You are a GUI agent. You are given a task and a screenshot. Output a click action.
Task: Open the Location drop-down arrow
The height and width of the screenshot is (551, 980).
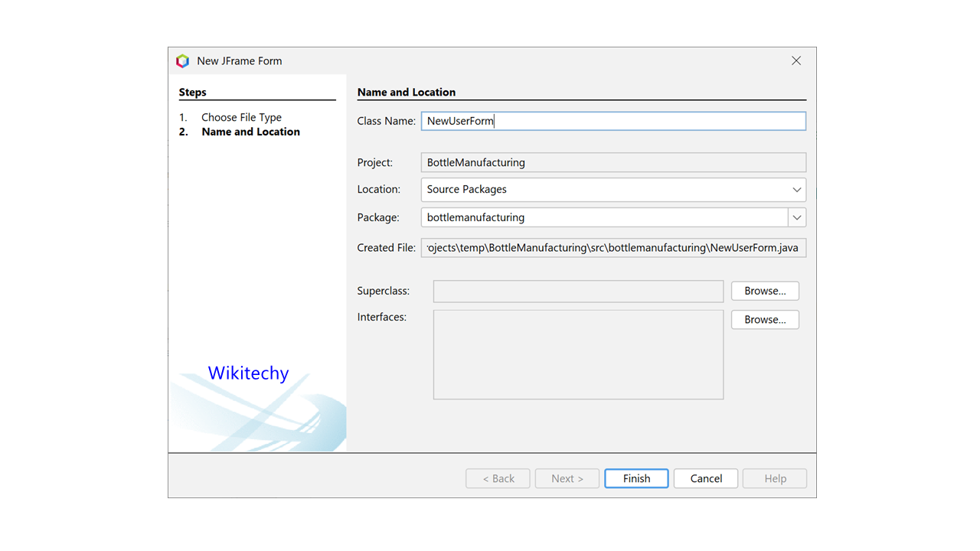796,189
